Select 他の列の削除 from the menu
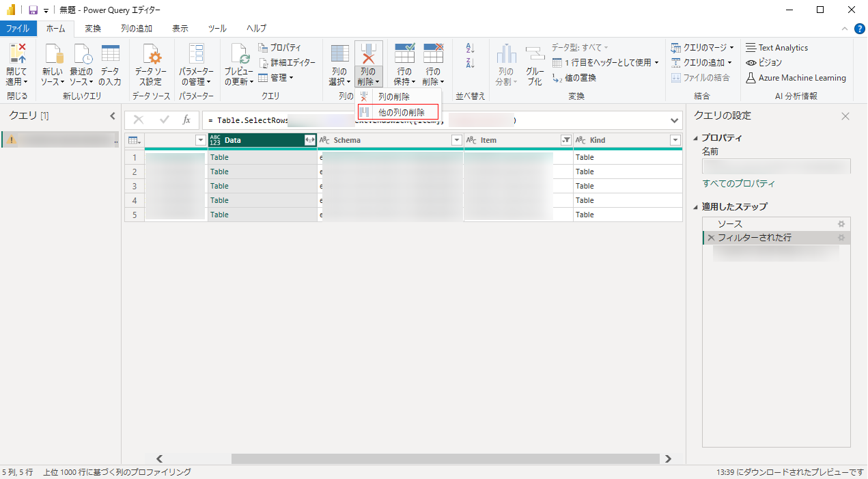The image size is (868, 479). (401, 112)
